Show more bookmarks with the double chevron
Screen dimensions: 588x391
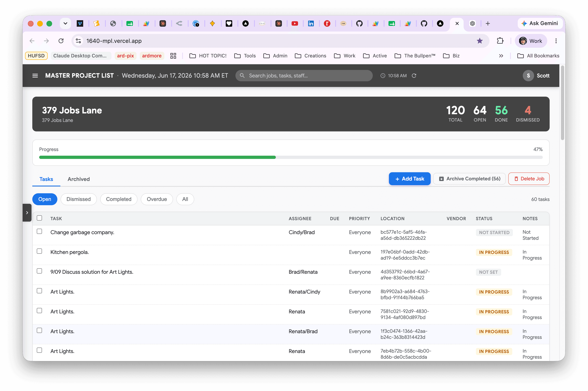(x=501, y=56)
